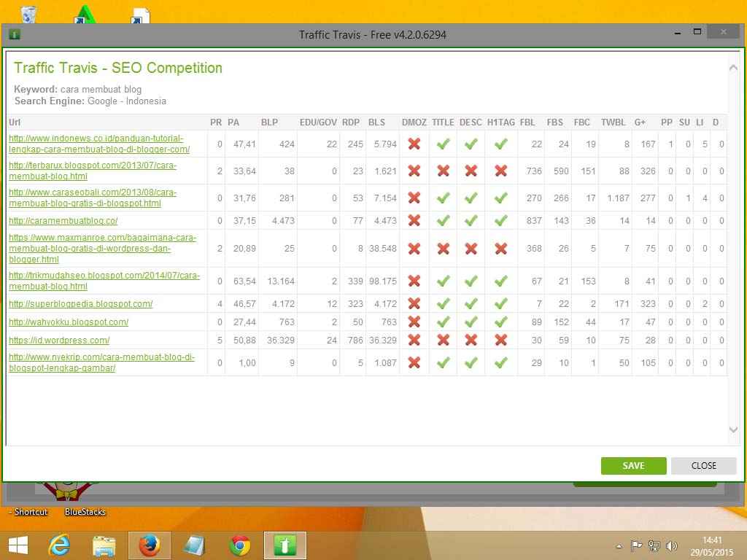
Task: Click the FBL column header
Action: [x=527, y=122]
